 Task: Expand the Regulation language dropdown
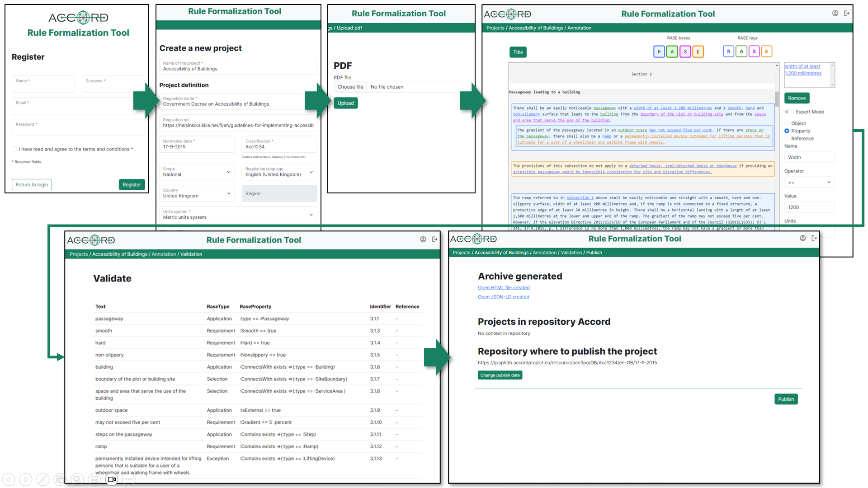coord(279,172)
